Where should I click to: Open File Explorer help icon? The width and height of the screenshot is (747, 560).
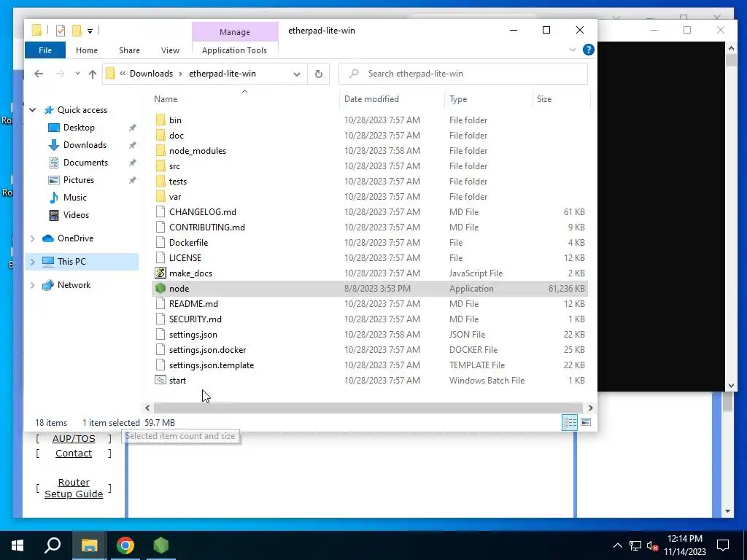click(589, 50)
